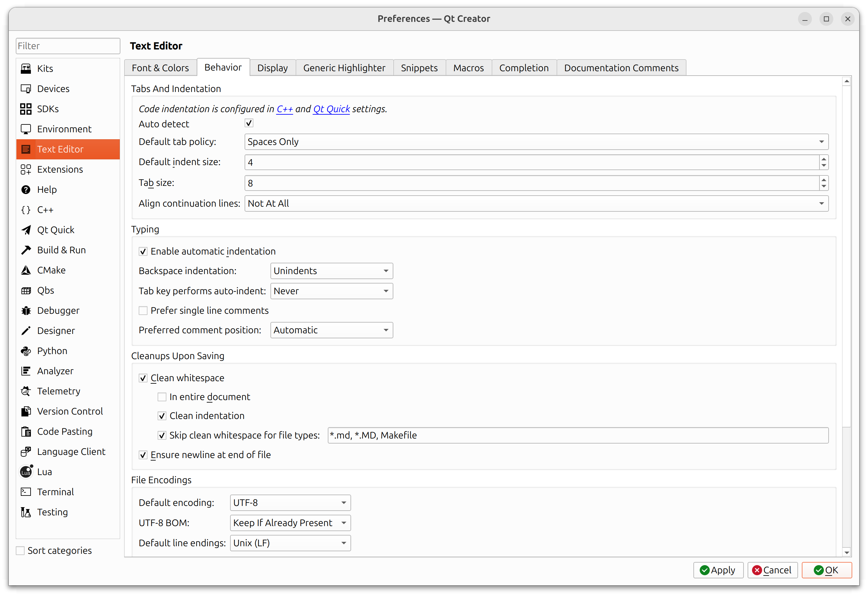Open the Extensions category icon
Screen dimensions: 868x596
[x=26, y=169]
